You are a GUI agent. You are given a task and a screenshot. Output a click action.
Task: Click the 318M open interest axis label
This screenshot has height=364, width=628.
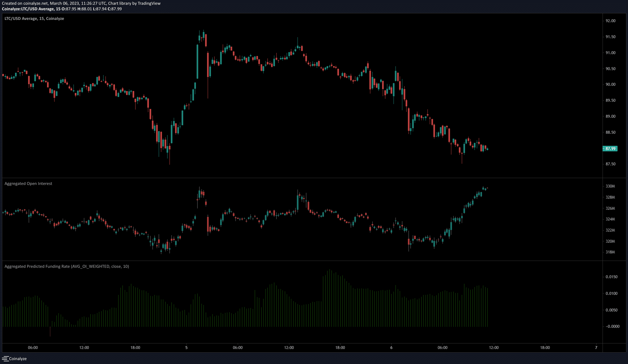(x=610, y=252)
